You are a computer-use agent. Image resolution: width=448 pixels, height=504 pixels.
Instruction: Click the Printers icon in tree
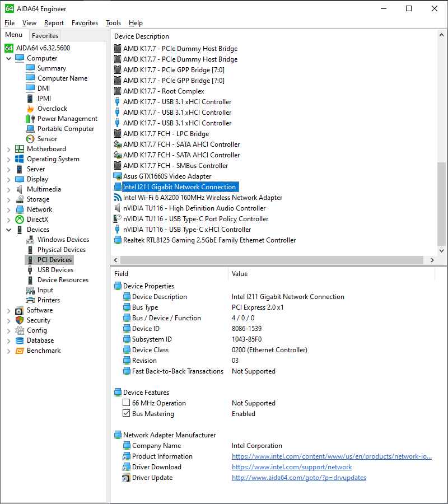30,300
